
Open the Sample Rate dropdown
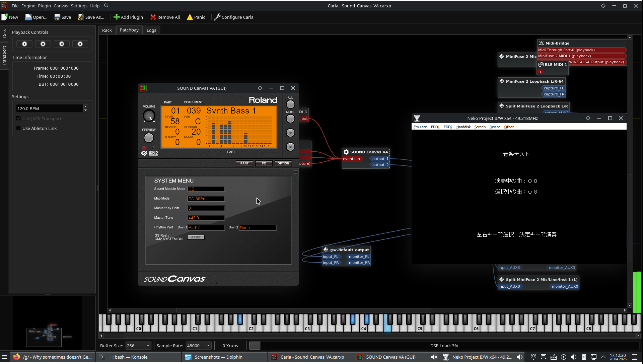coord(199,346)
